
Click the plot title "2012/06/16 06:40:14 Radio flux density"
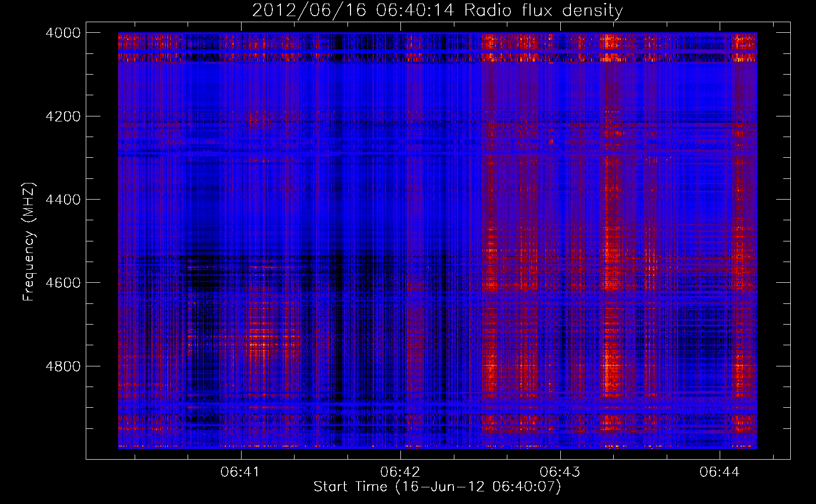coord(437,10)
